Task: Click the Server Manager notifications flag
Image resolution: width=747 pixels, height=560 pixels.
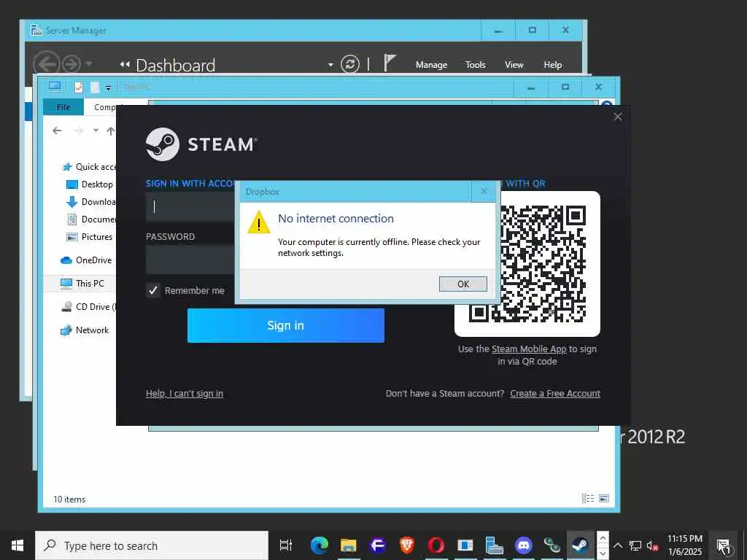Action: [390, 63]
